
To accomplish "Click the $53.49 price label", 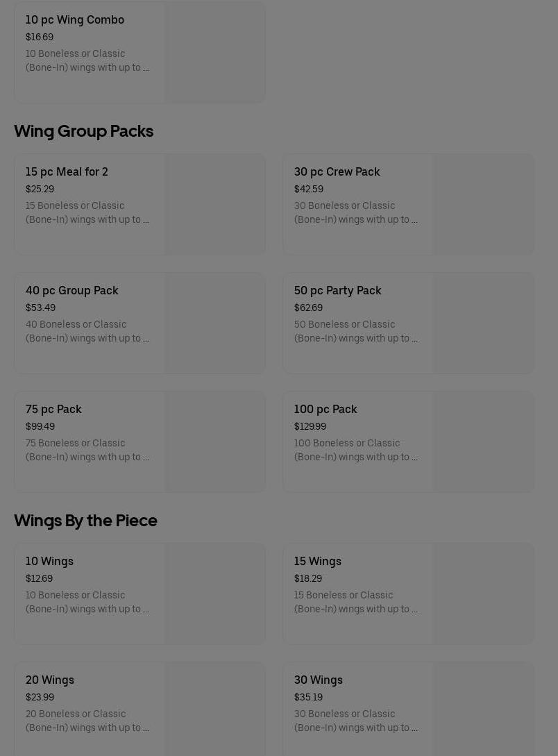I will 40,308.
